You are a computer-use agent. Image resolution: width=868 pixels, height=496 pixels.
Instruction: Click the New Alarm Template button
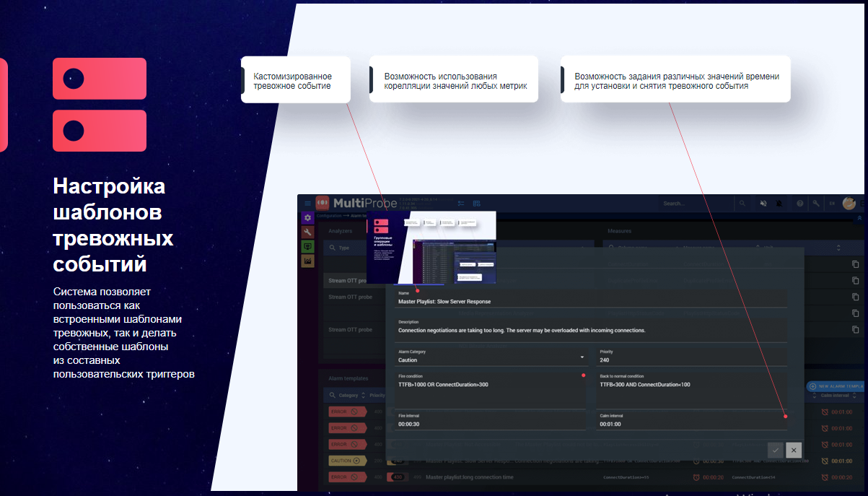tap(836, 387)
